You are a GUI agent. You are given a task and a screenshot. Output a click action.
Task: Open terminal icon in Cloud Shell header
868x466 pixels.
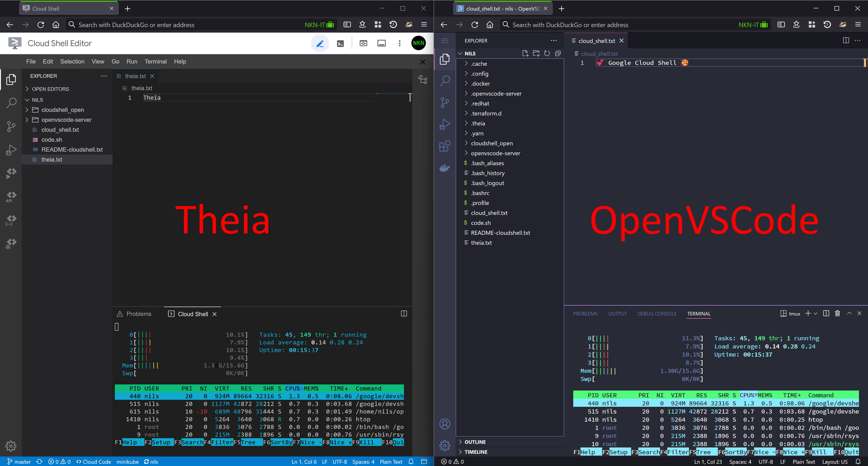pos(340,43)
